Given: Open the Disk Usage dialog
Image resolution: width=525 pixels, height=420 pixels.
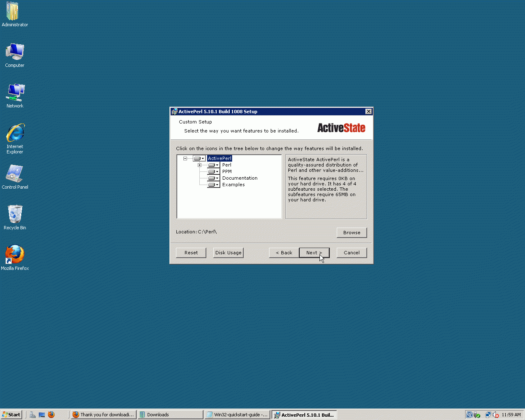Looking at the screenshot, I should [x=228, y=253].
